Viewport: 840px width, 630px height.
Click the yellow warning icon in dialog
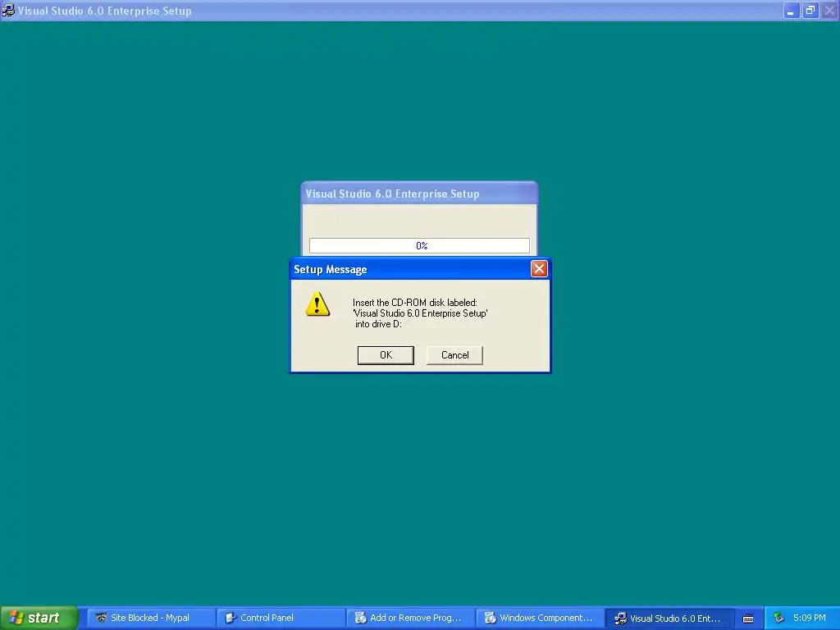tap(317, 304)
